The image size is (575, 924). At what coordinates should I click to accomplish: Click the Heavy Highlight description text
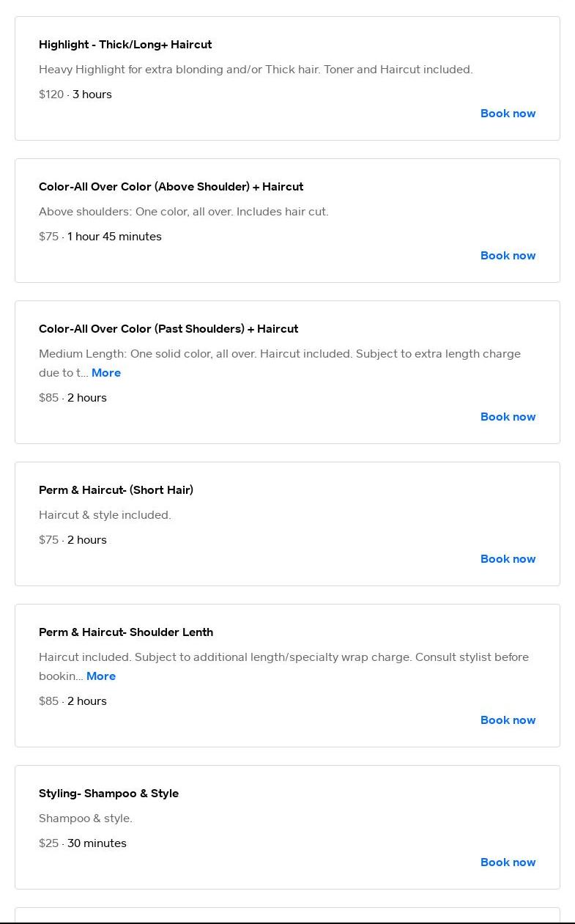click(x=256, y=70)
